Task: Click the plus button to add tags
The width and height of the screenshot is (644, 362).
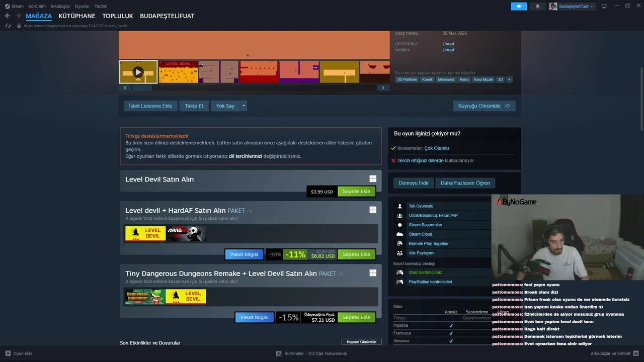Action: (x=509, y=79)
